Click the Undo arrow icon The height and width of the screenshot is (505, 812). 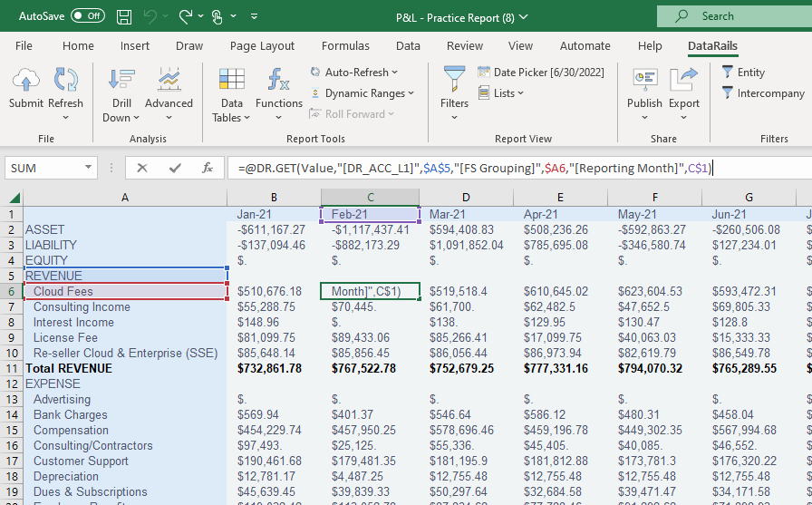pos(150,16)
